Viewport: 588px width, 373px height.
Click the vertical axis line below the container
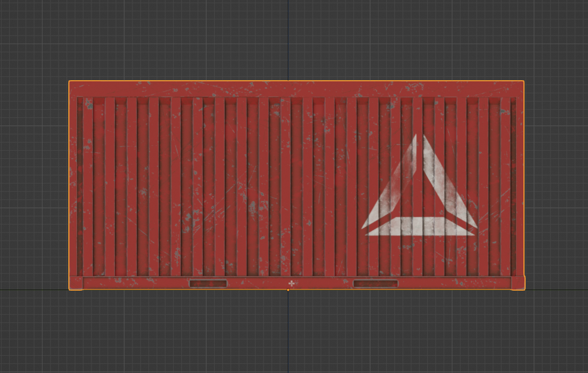click(x=288, y=332)
